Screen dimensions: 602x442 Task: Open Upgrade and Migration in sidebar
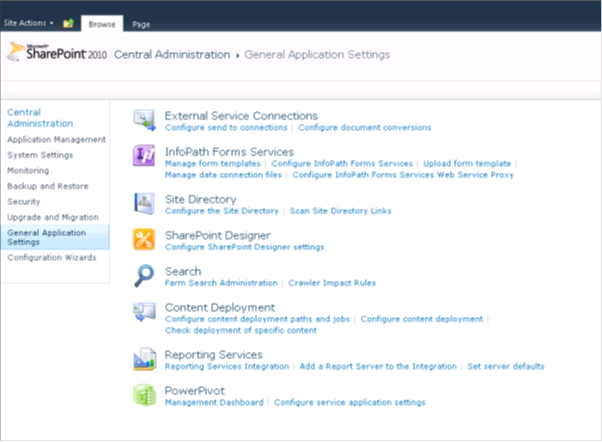(x=53, y=217)
